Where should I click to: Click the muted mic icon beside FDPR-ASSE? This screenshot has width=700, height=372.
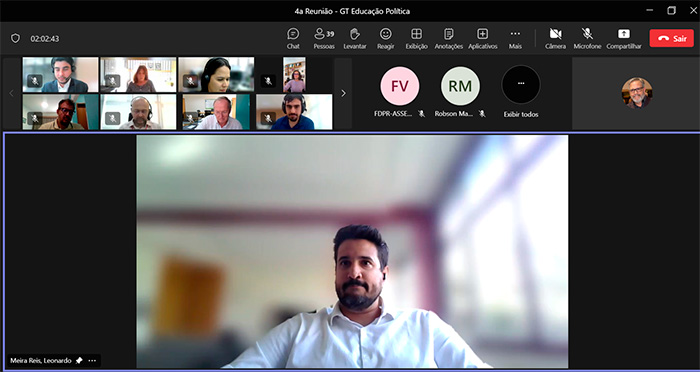[x=421, y=114]
